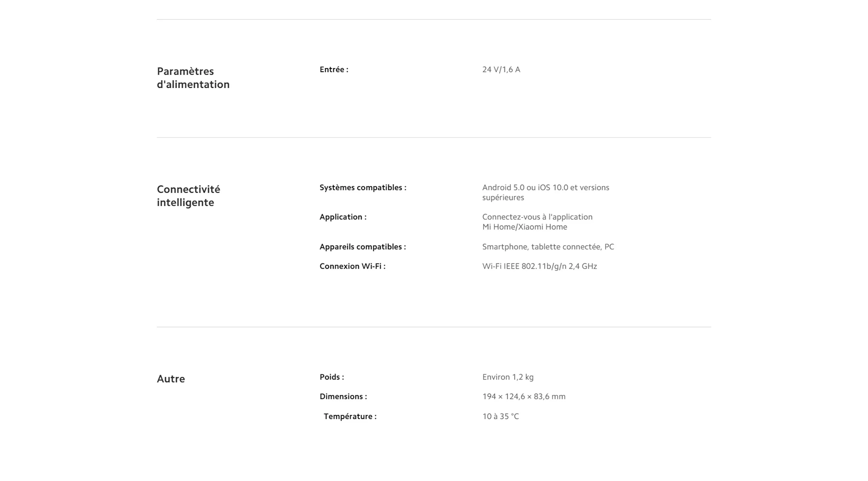The height and width of the screenshot is (481, 868).
Task: Click the Connectivité intelligente heading
Action: 189,196
